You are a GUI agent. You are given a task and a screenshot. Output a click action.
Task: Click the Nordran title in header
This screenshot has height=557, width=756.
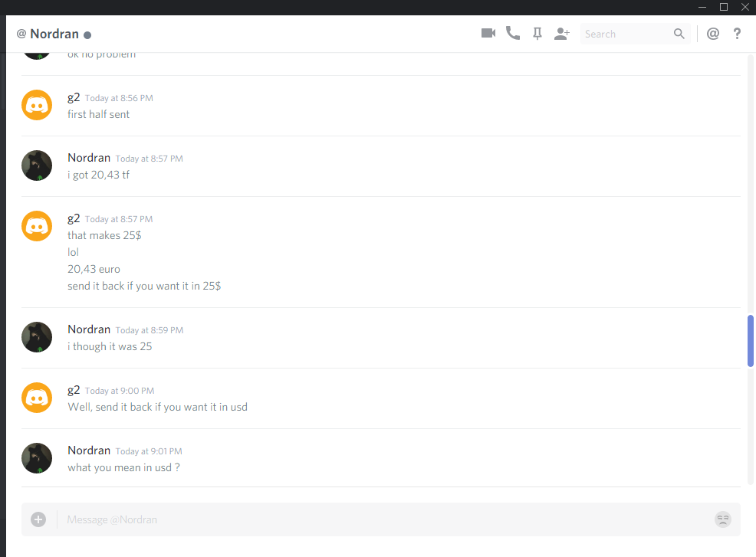(x=54, y=34)
